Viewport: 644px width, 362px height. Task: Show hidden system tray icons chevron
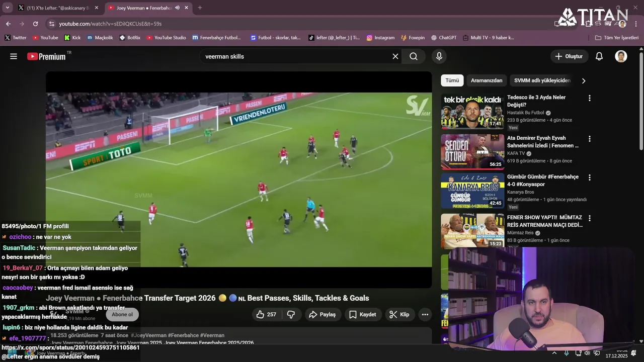[554, 353]
